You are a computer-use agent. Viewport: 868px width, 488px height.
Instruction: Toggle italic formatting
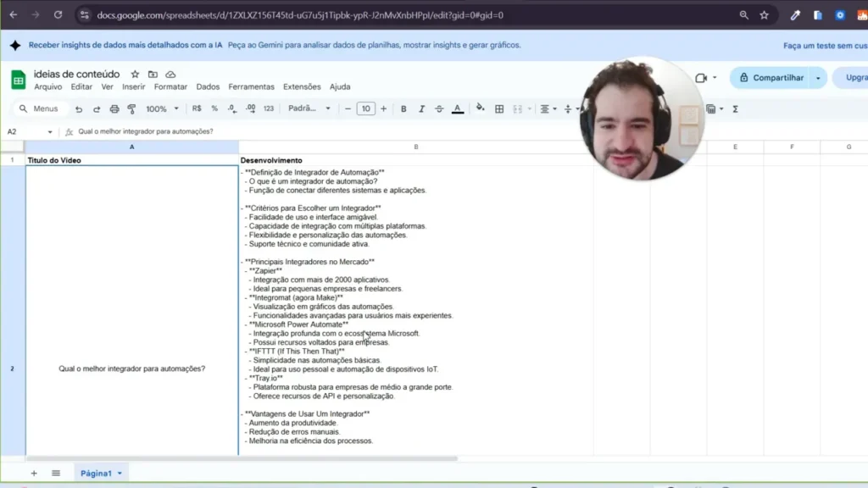(421, 109)
